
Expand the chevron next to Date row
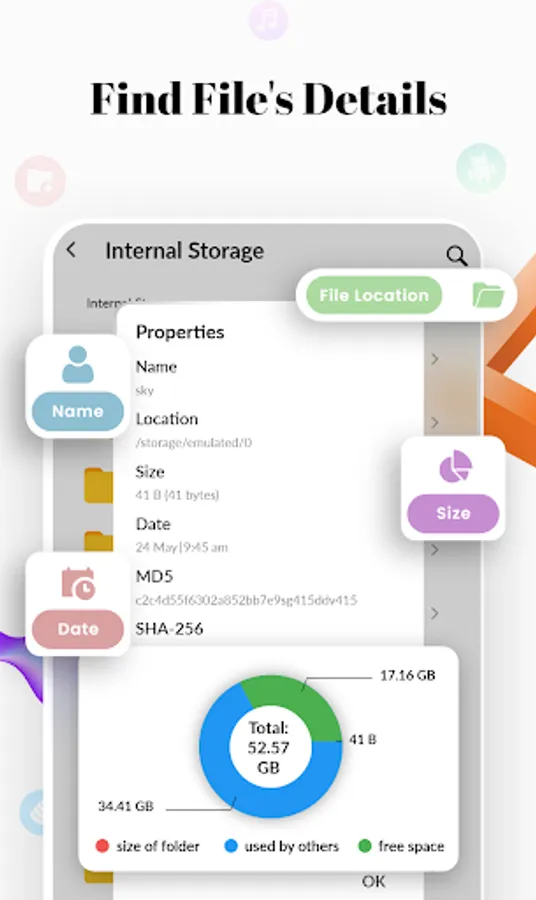pyautogui.click(x=434, y=550)
